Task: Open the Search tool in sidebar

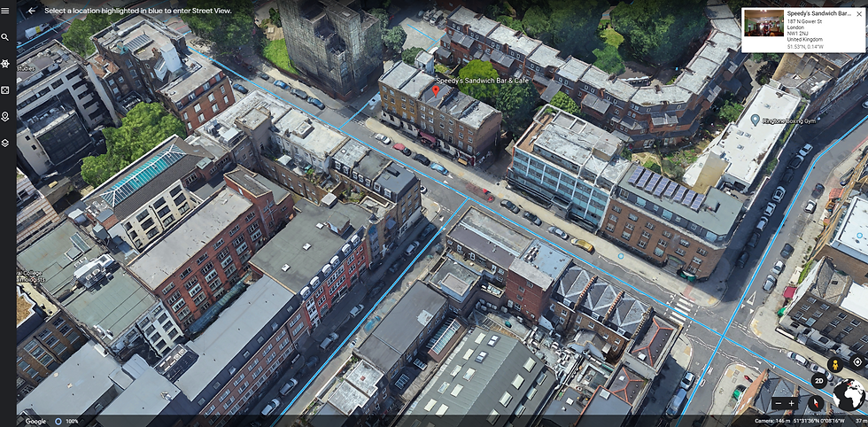Action: click(5, 37)
